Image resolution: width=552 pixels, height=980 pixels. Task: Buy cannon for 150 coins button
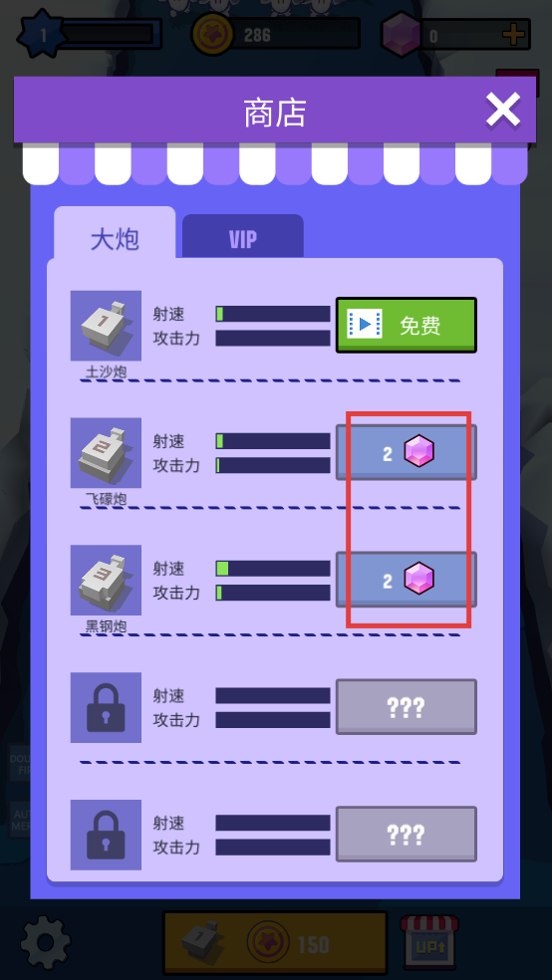(x=275, y=943)
